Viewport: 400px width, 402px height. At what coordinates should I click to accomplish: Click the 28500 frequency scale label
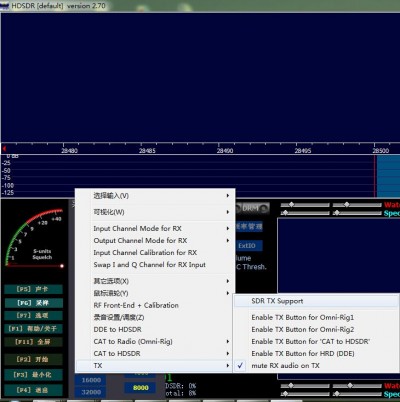(x=381, y=151)
